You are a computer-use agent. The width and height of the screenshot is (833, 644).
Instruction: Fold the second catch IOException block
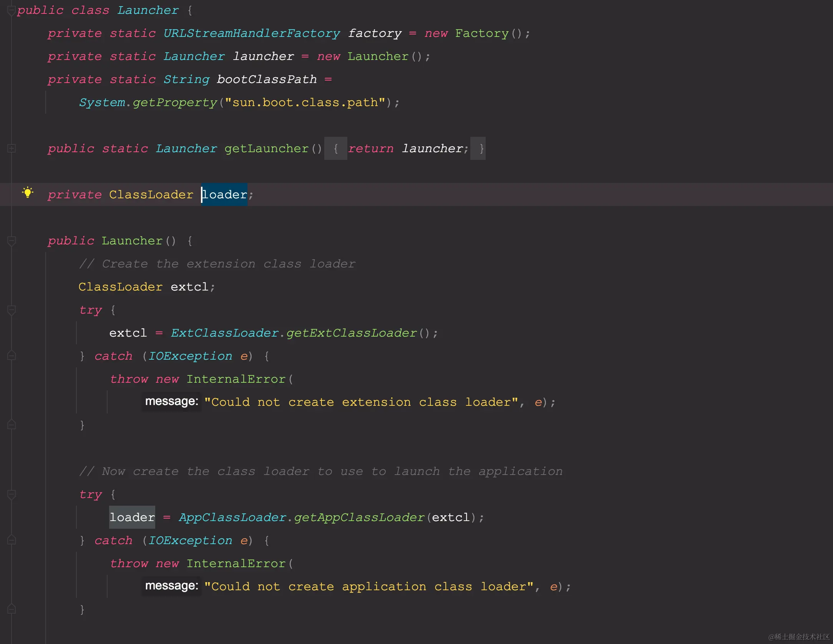12,540
